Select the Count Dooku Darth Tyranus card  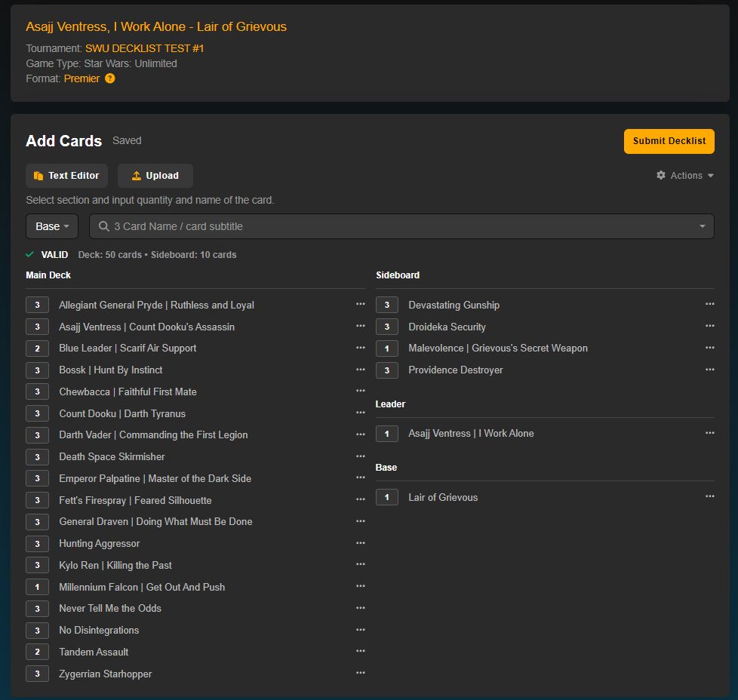(122, 413)
